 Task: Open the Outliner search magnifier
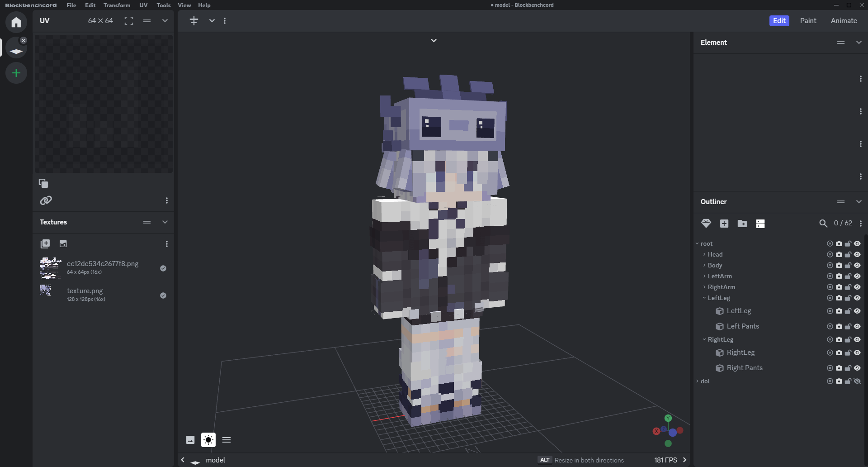click(823, 224)
